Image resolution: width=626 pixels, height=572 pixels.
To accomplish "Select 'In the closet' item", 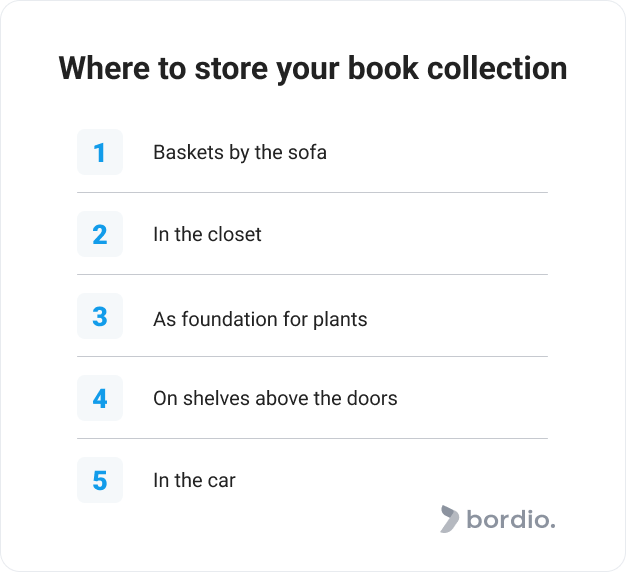I will [x=207, y=234].
